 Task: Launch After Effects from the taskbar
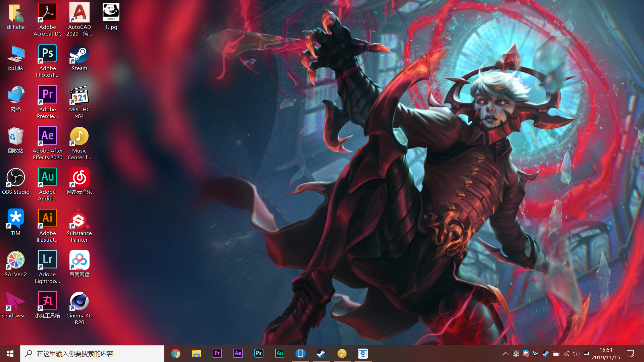pos(238,354)
